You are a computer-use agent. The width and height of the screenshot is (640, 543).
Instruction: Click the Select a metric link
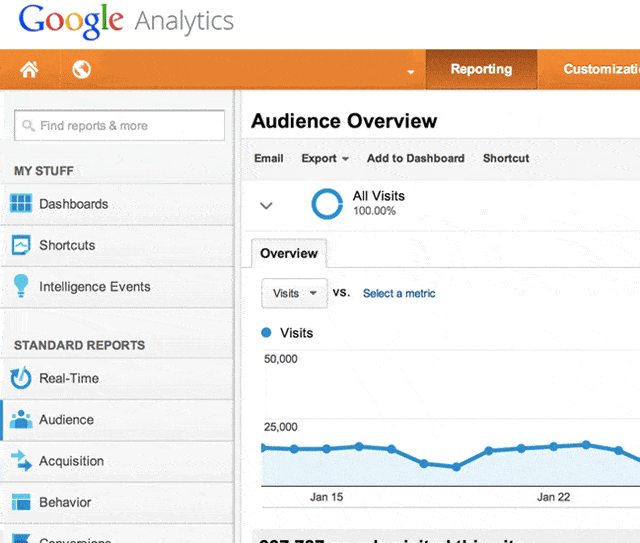point(399,293)
